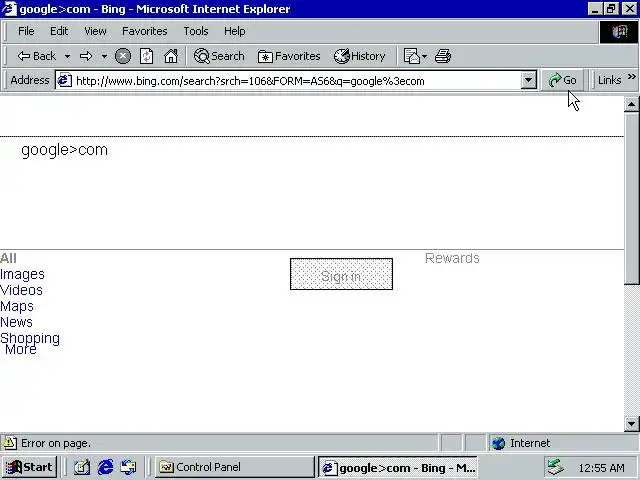This screenshot has width=640, height=480.
Task: Launch Internet Explorer from quick launch
Action: point(105,467)
